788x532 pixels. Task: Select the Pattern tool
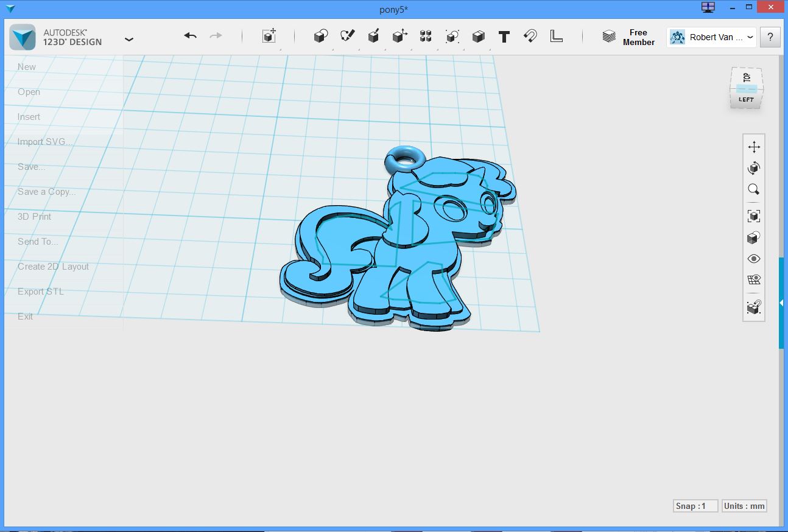[x=426, y=36]
